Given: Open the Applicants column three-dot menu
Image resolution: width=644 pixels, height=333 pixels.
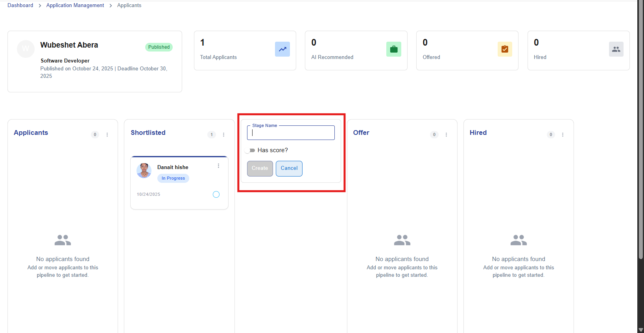Looking at the screenshot, I should [107, 134].
